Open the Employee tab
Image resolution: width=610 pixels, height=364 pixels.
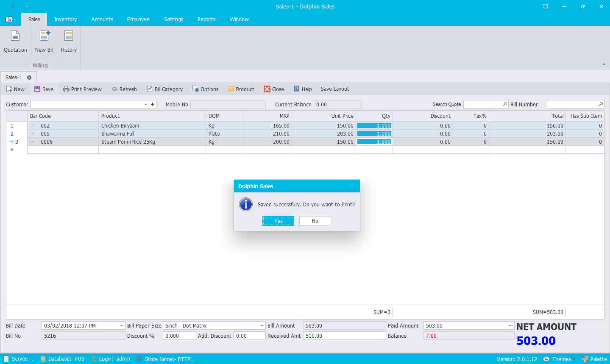[138, 19]
